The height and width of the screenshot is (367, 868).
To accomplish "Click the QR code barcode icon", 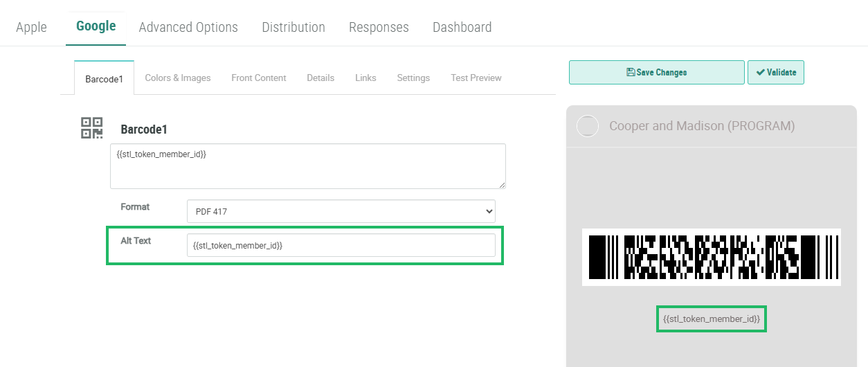I will pyautogui.click(x=92, y=128).
